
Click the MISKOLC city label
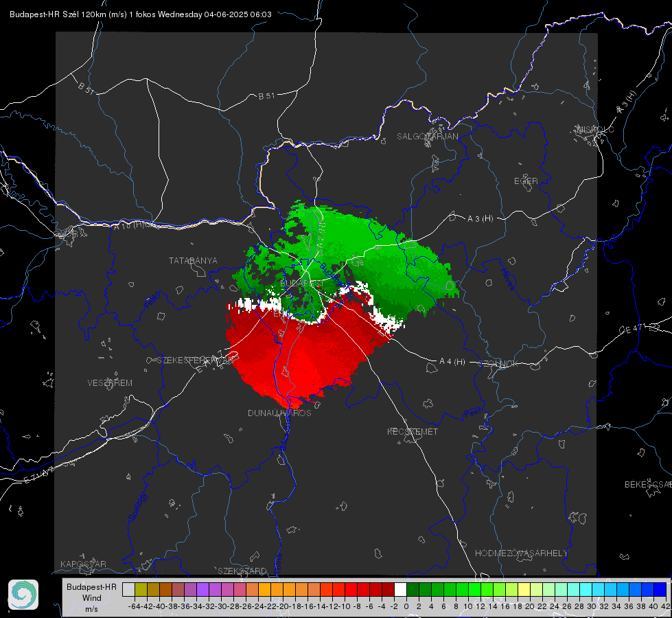click(x=595, y=129)
